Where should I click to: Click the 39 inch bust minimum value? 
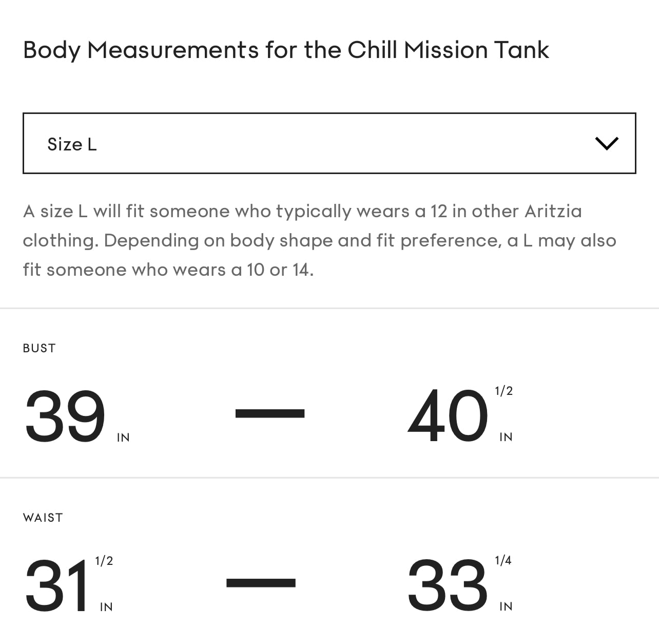64,416
